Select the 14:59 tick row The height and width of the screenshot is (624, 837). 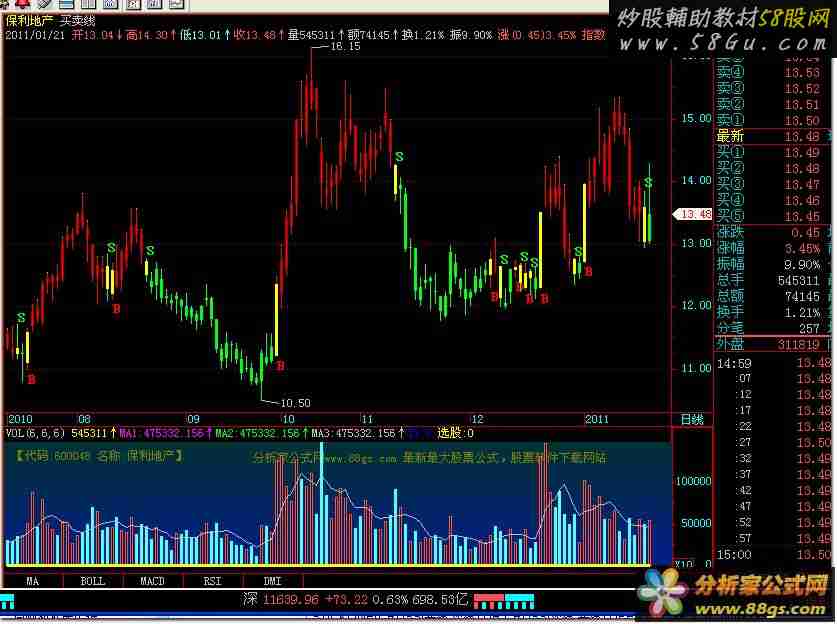(x=773, y=364)
